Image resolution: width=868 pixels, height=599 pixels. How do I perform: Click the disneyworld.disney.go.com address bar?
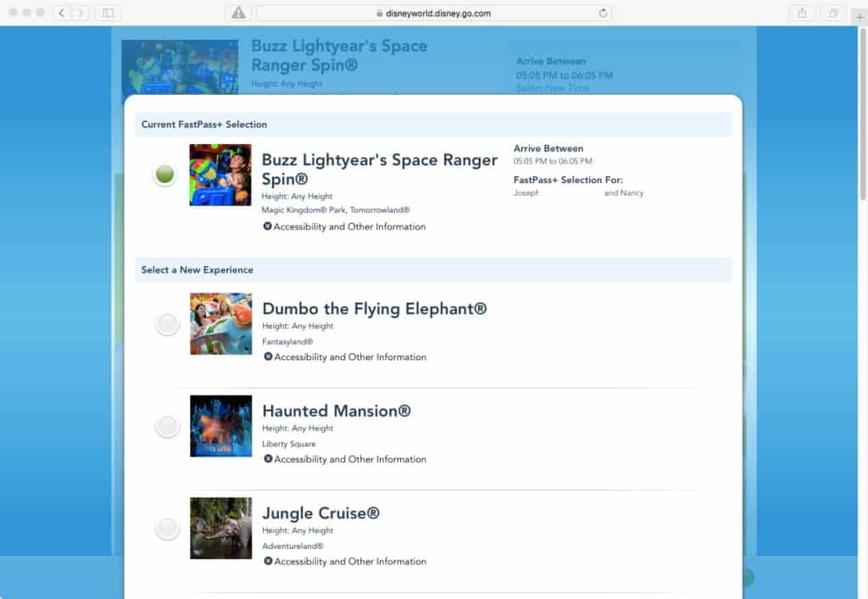click(434, 13)
